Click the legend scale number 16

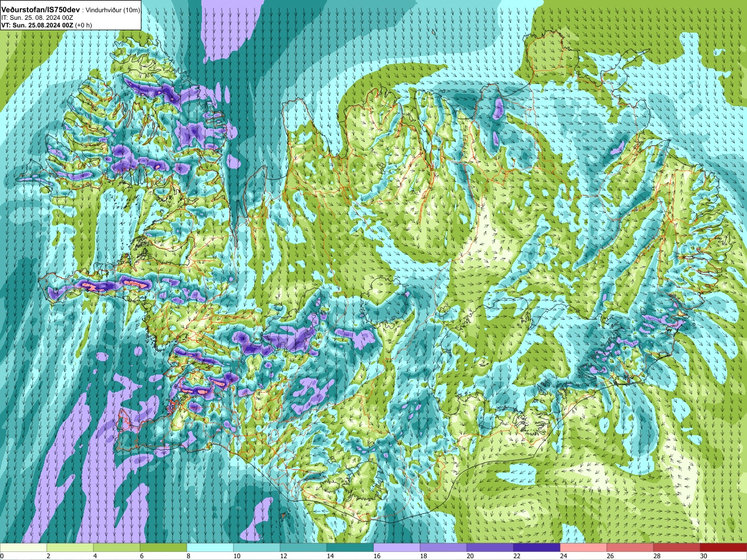tap(376, 556)
